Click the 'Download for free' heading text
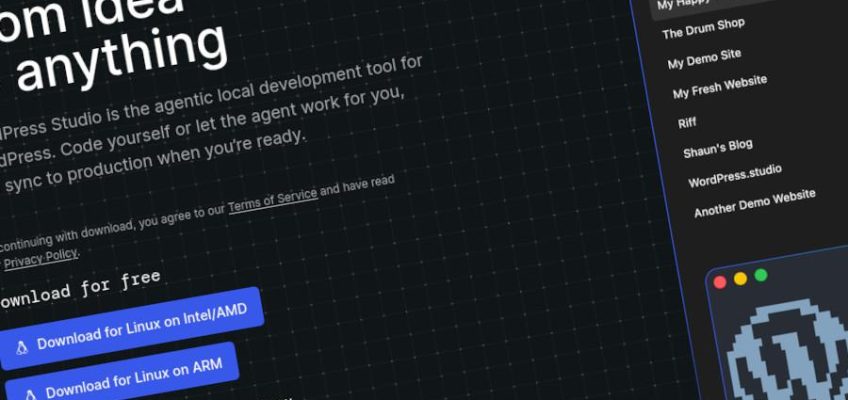 [x=79, y=289]
